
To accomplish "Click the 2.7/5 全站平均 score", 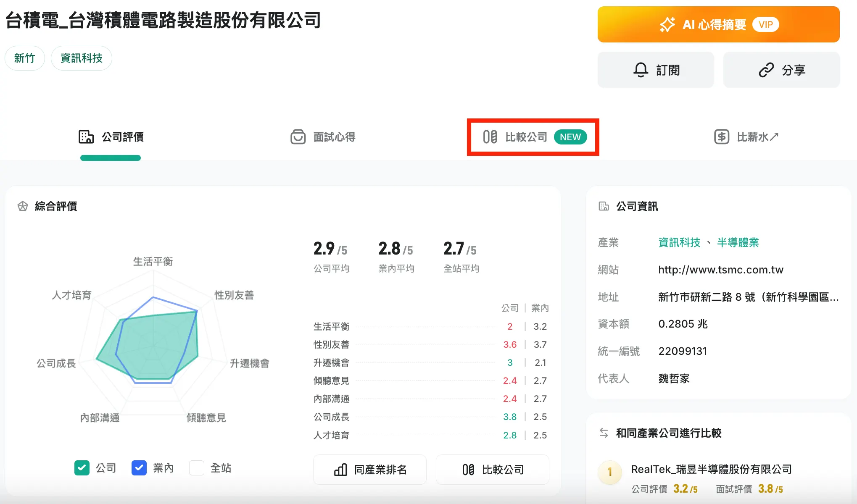I will [x=461, y=256].
